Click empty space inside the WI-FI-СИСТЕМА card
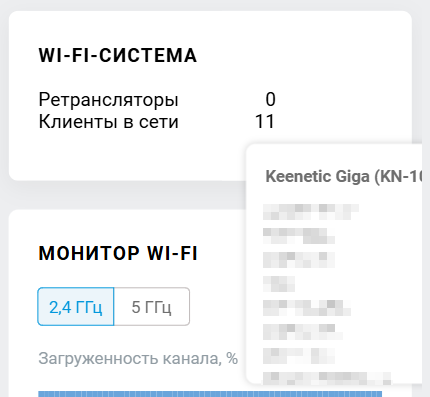 pyautogui.click(x=133, y=157)
